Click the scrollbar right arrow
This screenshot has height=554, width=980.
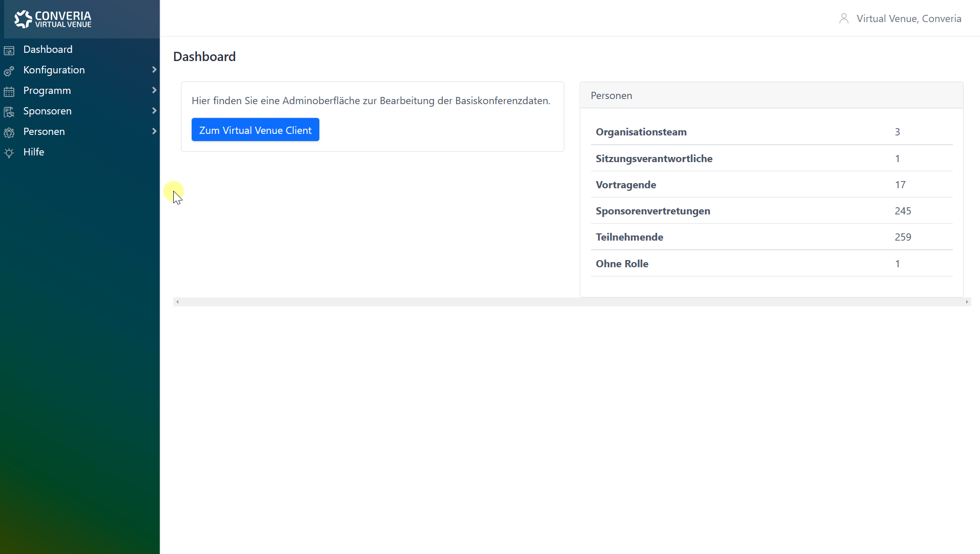point(967,302)
